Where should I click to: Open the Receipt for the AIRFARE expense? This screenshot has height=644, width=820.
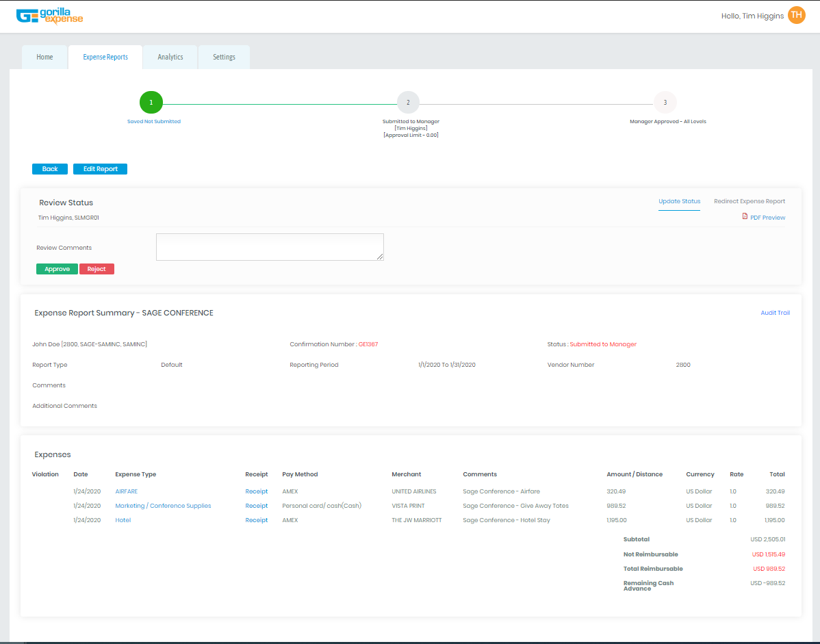(x=257, y=491)
